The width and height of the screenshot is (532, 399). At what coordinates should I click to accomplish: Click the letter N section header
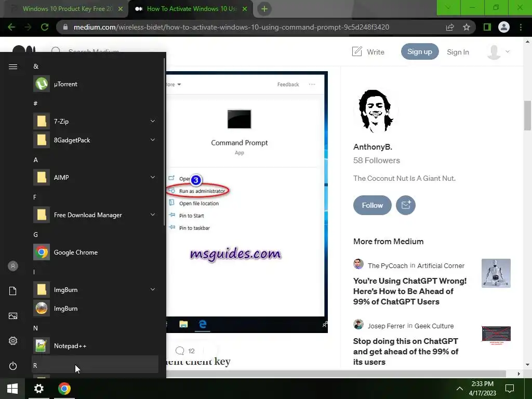[36, 328]
